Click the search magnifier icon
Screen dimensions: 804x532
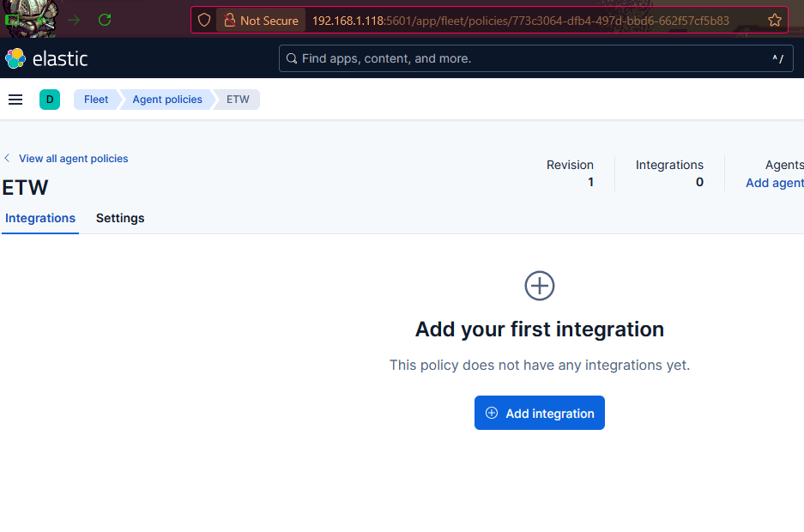coord(291,58)
